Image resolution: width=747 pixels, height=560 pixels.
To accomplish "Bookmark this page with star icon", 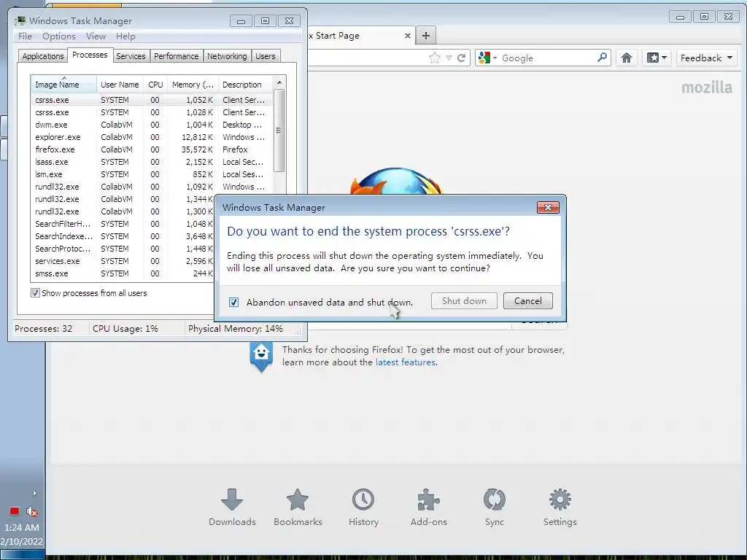I will tap(435, 58).
